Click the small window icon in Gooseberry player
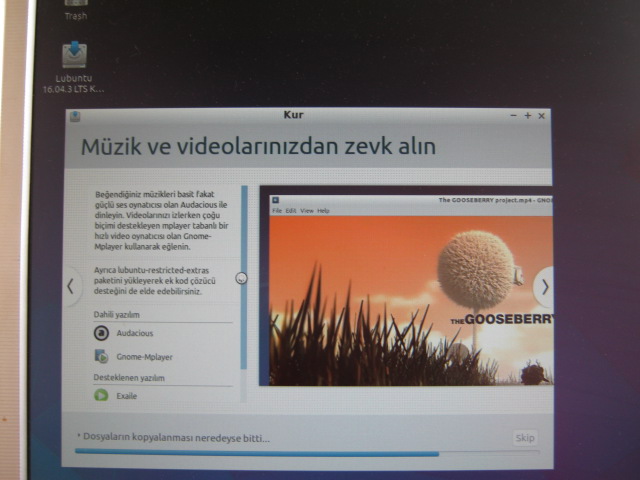The image size is (640, 480). click(x=276, y=200)
